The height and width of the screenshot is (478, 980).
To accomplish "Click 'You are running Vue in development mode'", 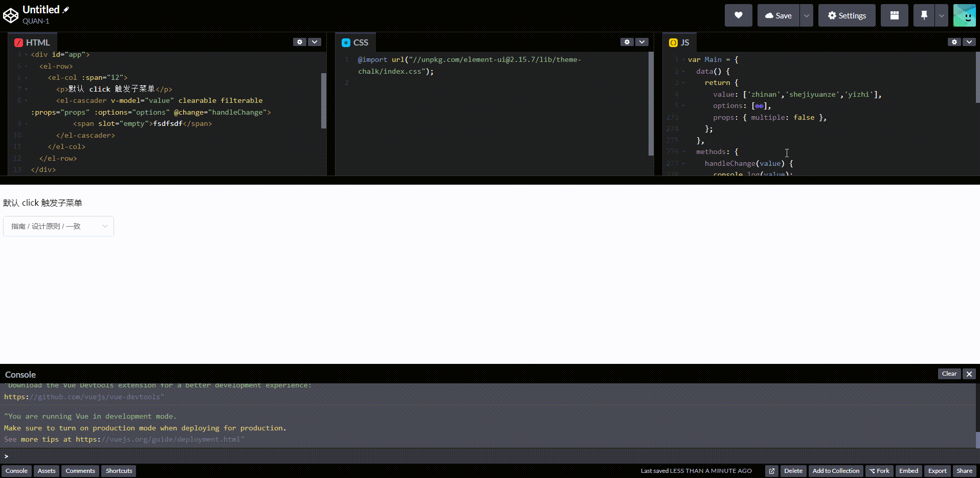I will pyautogui.click(x=90, y=417).
